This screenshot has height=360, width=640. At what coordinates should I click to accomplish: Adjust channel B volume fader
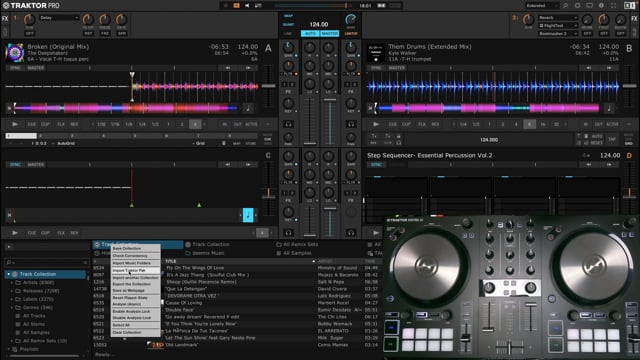tap(329, 100)
